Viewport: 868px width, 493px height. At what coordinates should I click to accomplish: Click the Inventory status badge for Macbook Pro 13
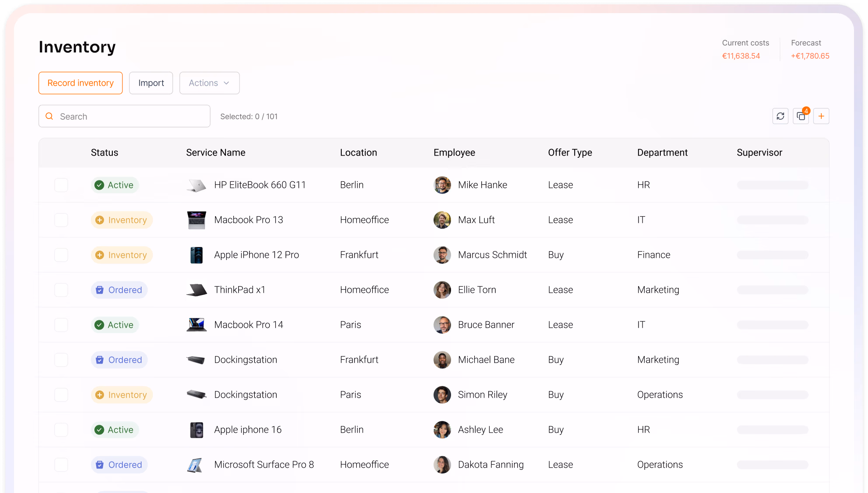122,220
